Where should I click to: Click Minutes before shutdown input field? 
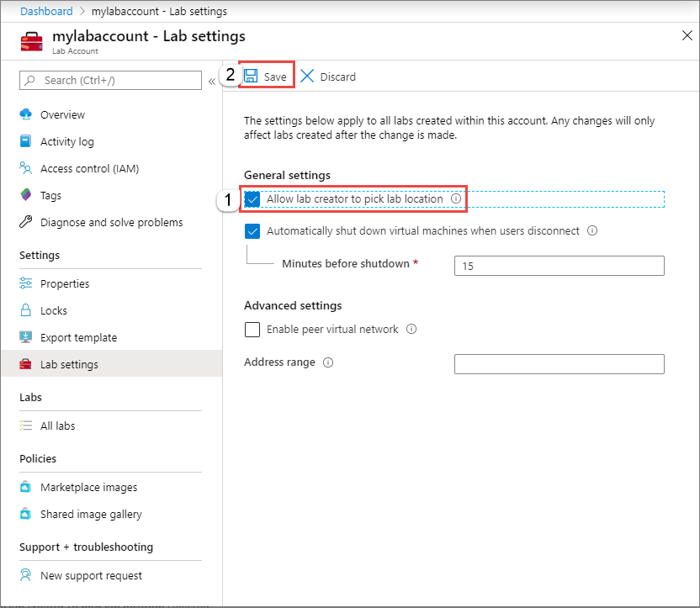[x=559, y=266]
